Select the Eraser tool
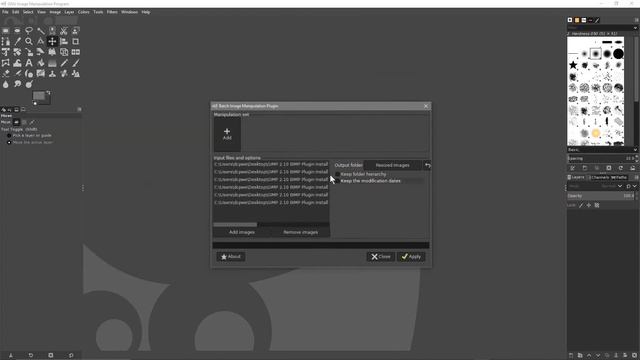 coord(6,73)
